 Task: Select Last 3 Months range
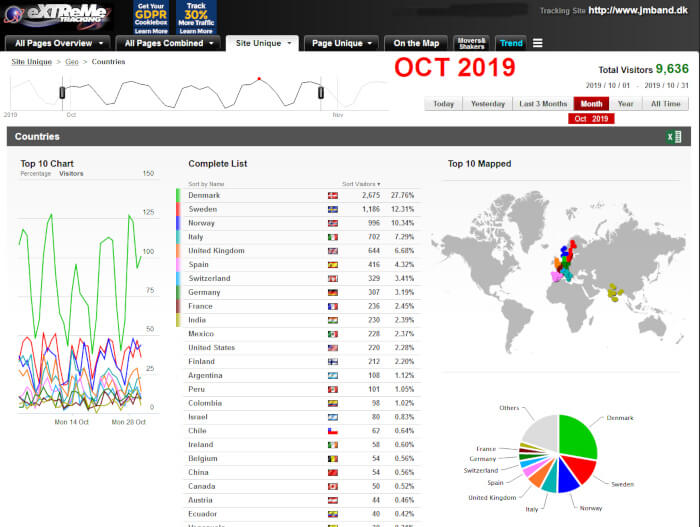click(543, 104)
